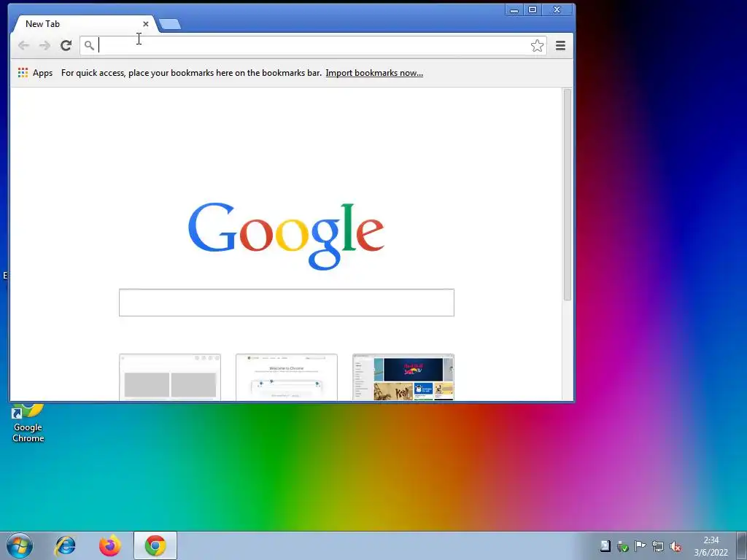Click the Chrome taskbar button
The image size is (747, 560).
[155, 545]
